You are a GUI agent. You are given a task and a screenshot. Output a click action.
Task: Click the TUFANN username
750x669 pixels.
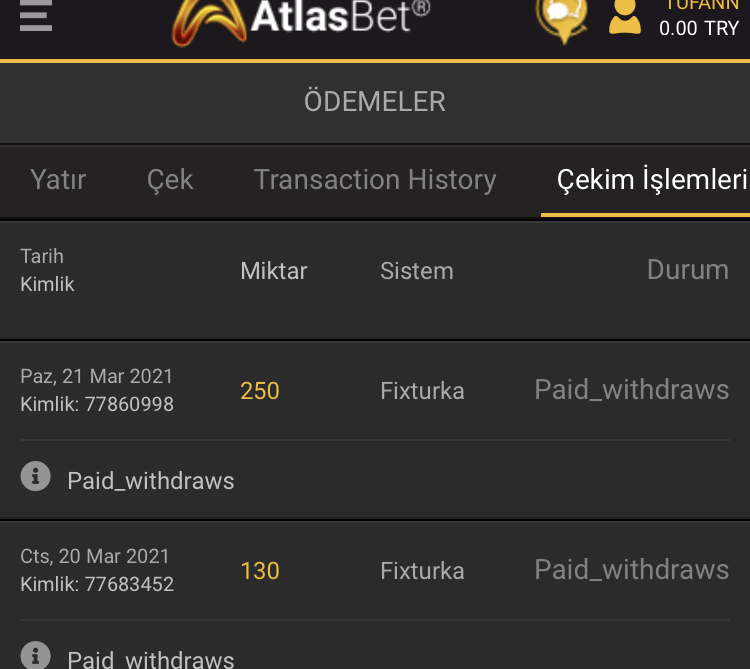[702, 5]
